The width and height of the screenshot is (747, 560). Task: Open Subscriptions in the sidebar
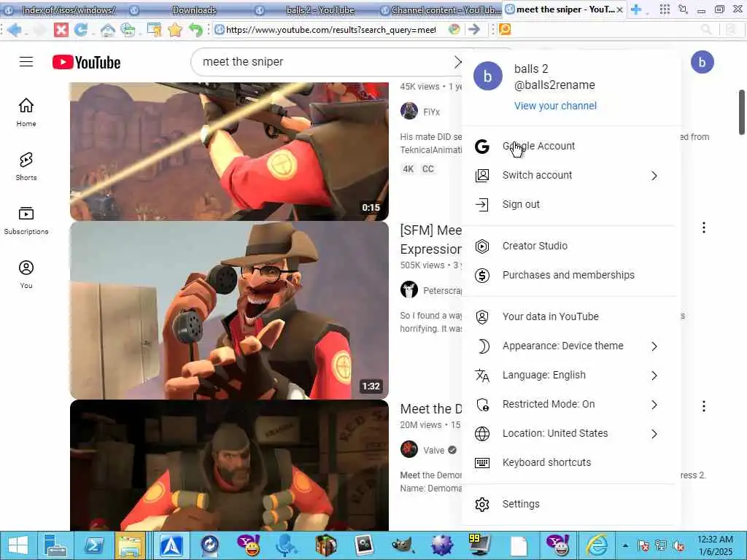[26, 220]
